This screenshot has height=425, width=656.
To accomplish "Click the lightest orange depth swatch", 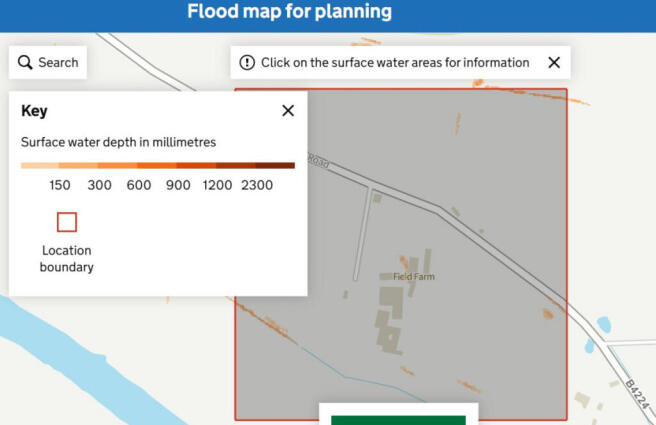I will coord(40,166).
